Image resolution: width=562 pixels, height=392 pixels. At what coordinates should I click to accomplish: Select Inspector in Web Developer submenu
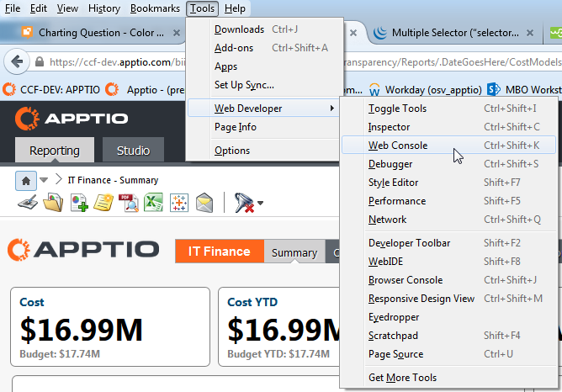click(448, 127)
